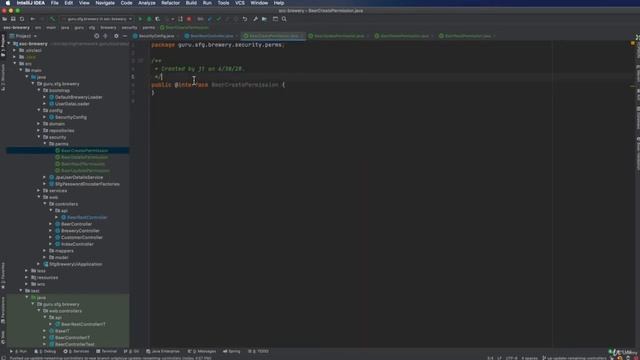The width and height of the screenshot is (640, 360).
Task: Open the Navigate menu
Action: coord(105,3)
